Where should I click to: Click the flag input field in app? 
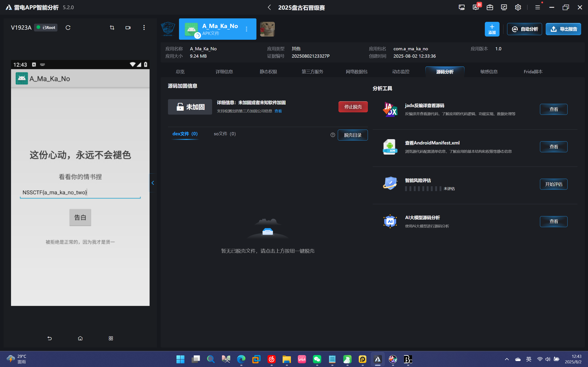[x=80, y=192]
